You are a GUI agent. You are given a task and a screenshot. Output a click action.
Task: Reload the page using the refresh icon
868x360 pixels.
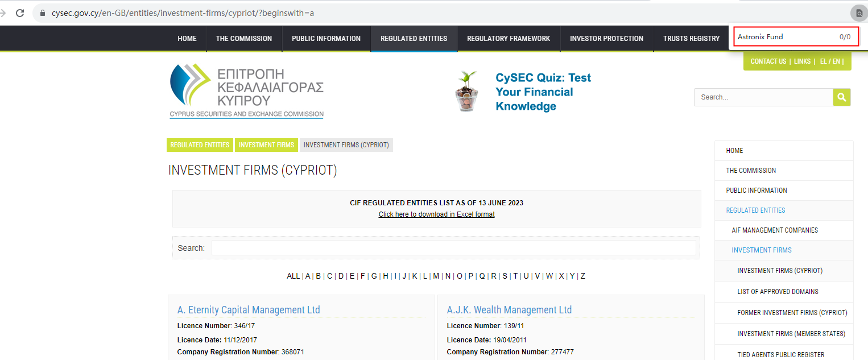click(20, 13)
